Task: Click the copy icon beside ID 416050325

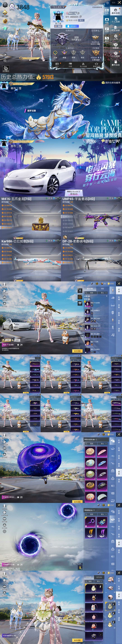Action: point(80,17)
